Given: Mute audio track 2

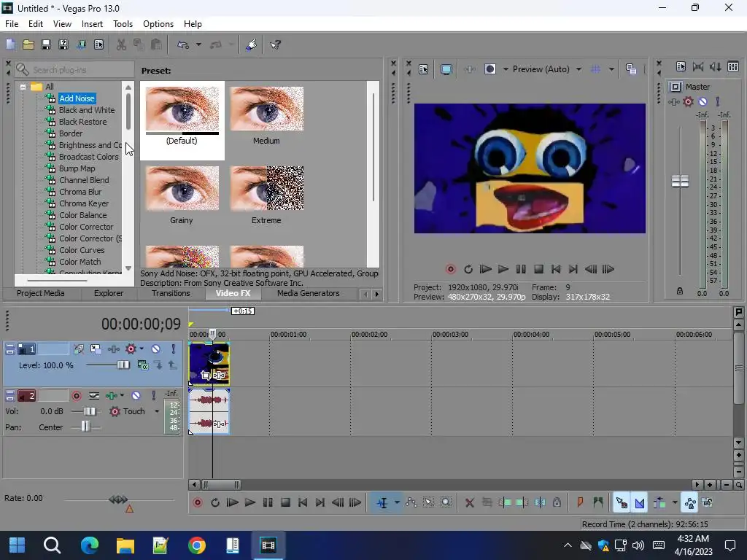Looking at the screenshot, I should click(136, 396).
